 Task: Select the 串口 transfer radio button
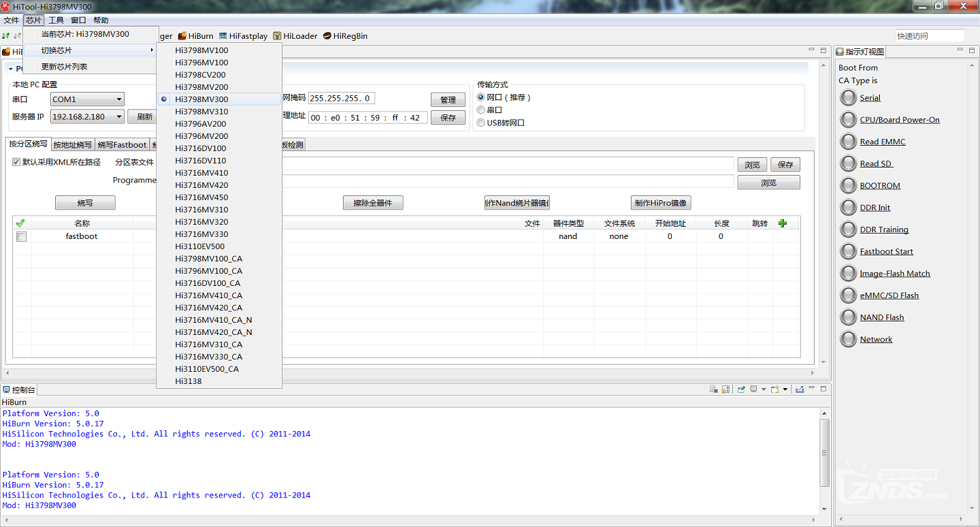(481, 110)
